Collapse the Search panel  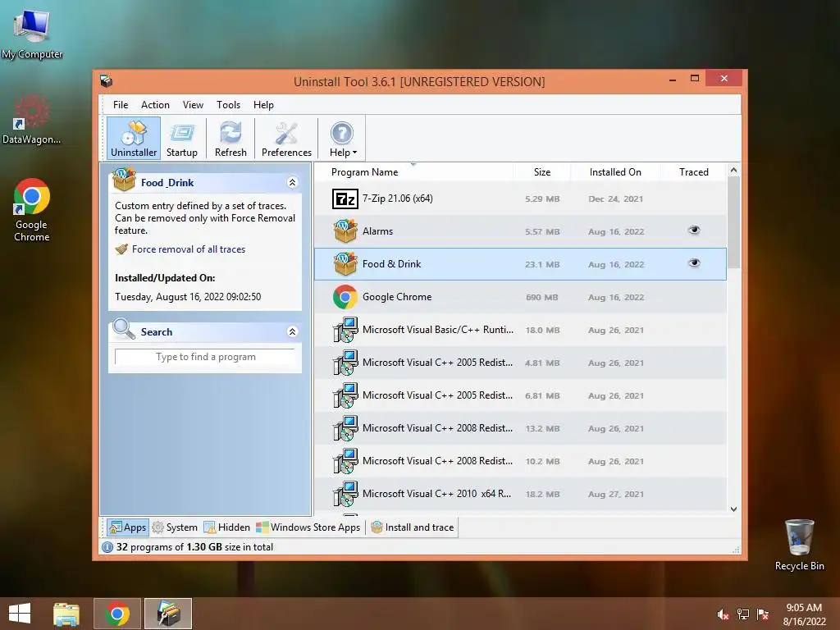(x=293, y=331)
